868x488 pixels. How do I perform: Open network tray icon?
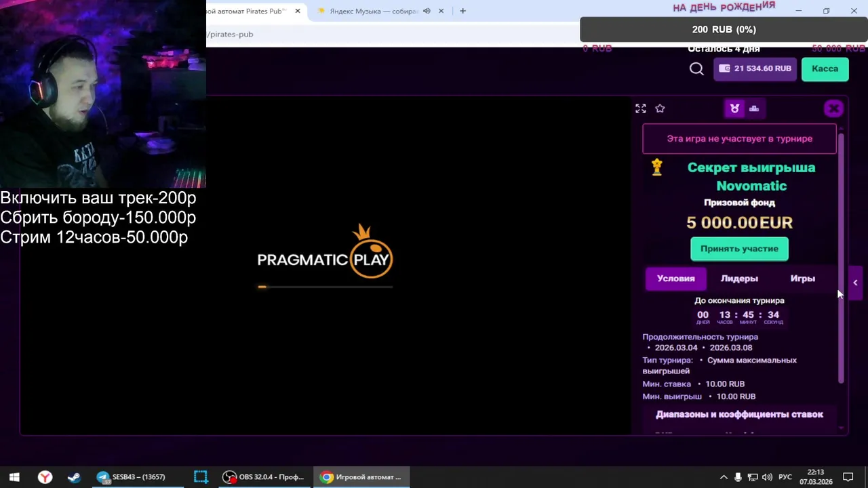click(753, 477)
